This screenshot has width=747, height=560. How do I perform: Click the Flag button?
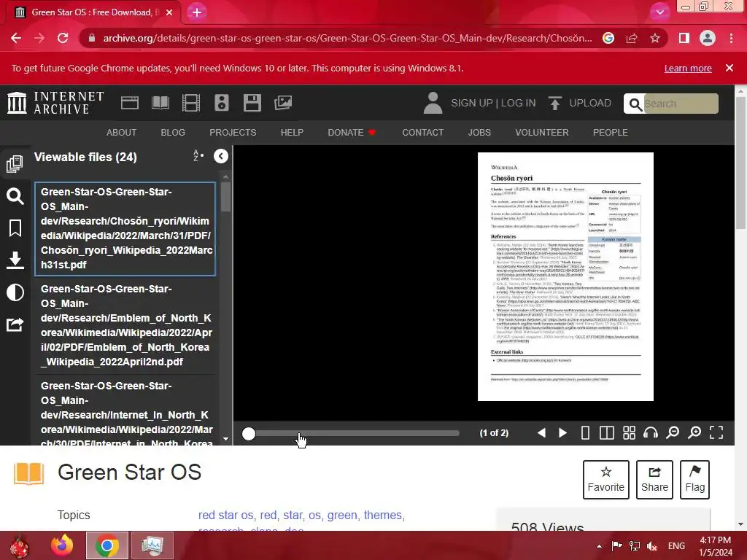point(694,480)
